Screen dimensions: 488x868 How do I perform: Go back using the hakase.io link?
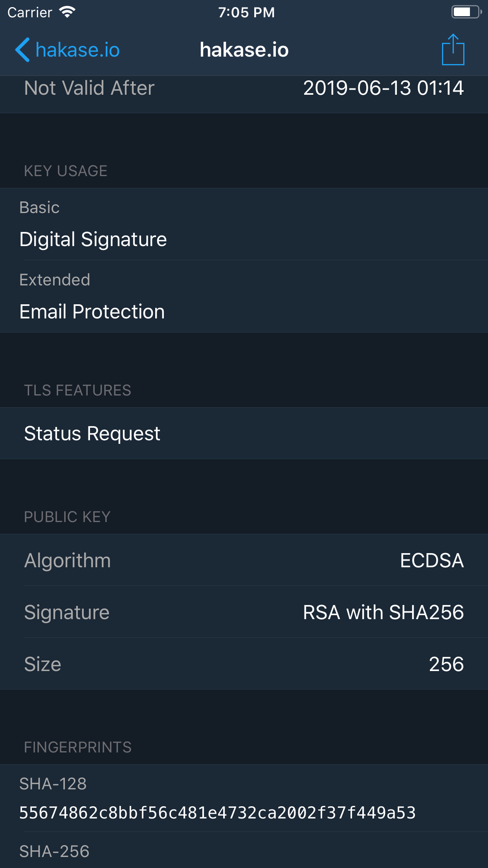click(77, 50)
